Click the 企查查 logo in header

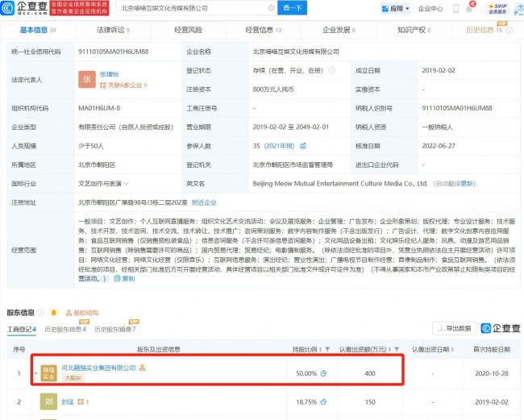(x=24, y=8)
